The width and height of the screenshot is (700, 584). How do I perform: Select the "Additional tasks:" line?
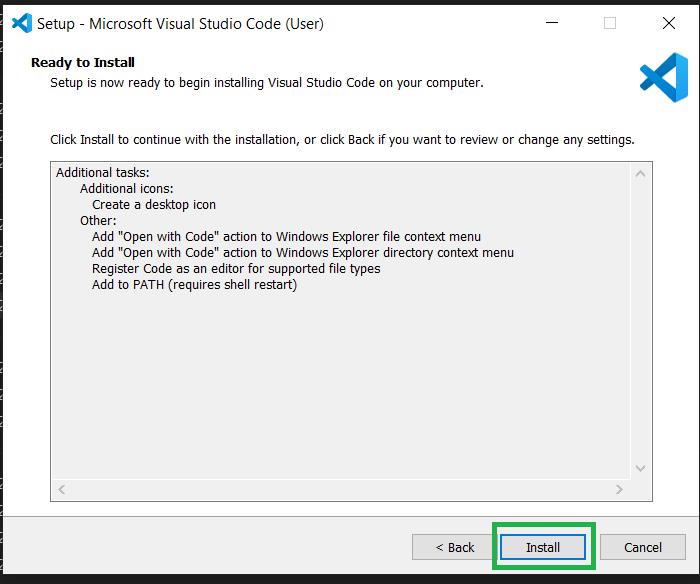pos(103,173)
